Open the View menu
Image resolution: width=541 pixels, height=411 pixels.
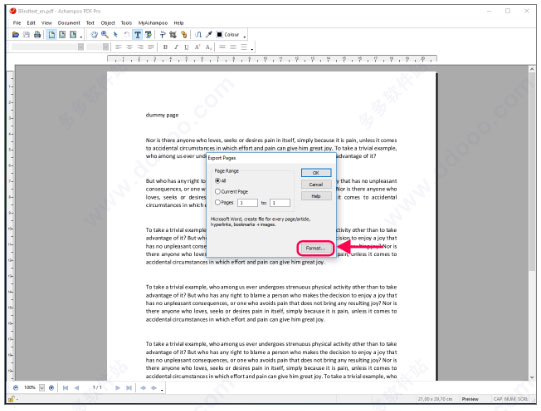point(47,23)
